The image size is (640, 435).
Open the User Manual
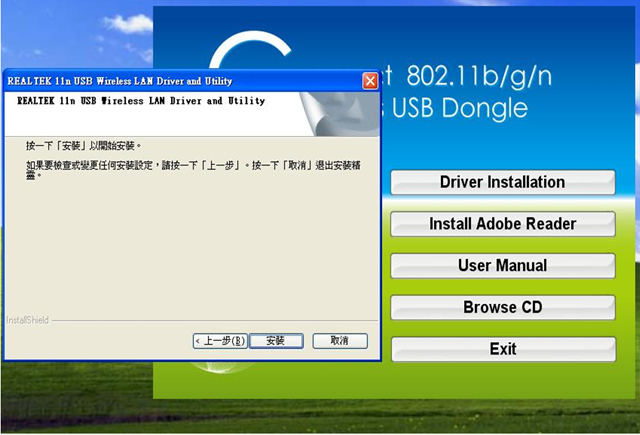tap(502, 266)
